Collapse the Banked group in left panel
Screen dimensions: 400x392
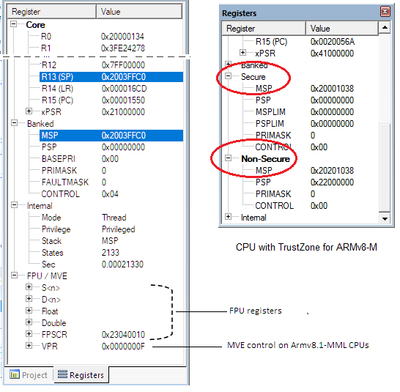14,123
